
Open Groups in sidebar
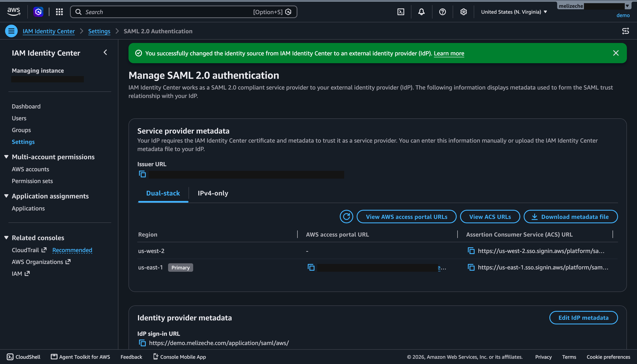coord(21,130)
